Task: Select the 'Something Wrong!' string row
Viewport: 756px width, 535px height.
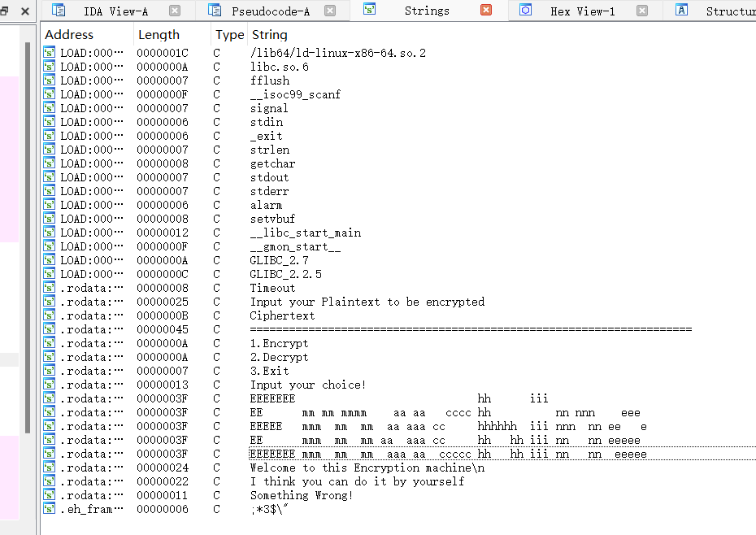Action: point(302,495)
